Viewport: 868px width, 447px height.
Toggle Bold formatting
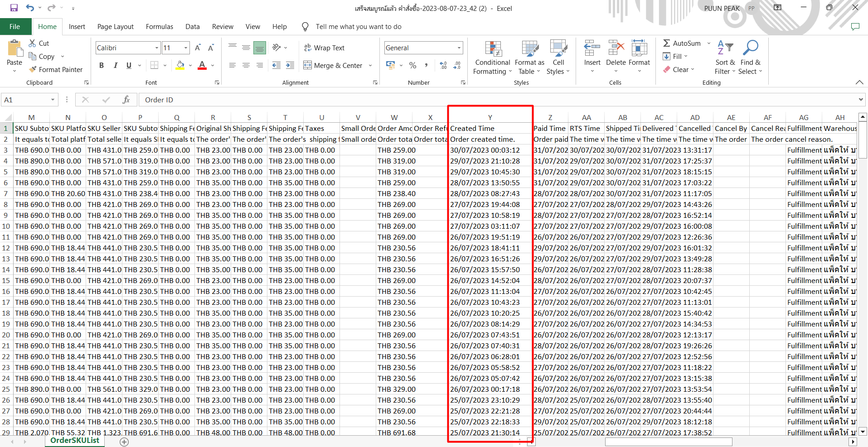(102, 65)
